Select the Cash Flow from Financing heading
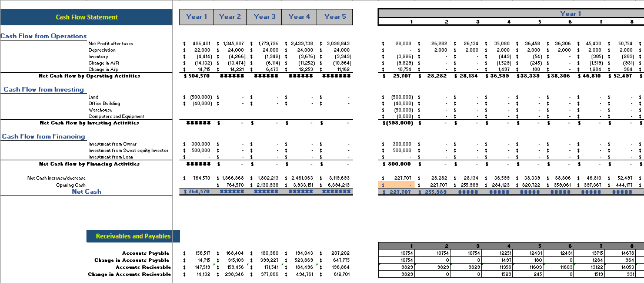Image resolution: width=644 pixels, height=283 pixels. [x=44, y=136]
